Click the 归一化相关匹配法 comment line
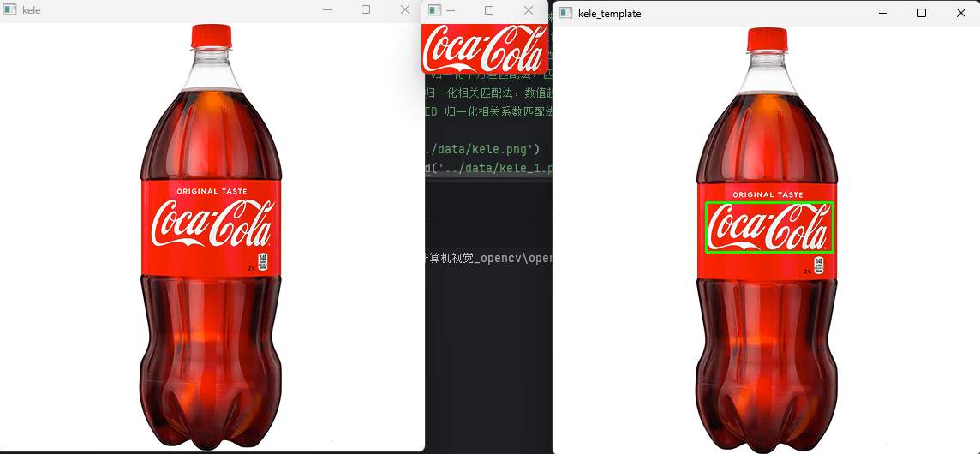This screenshot has height=454, width=980. pyautogui.click(x=487, y=94)
